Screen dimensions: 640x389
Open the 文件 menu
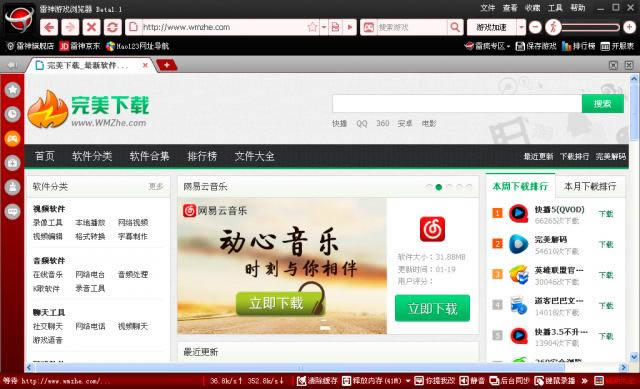click(x=487, y=8)
